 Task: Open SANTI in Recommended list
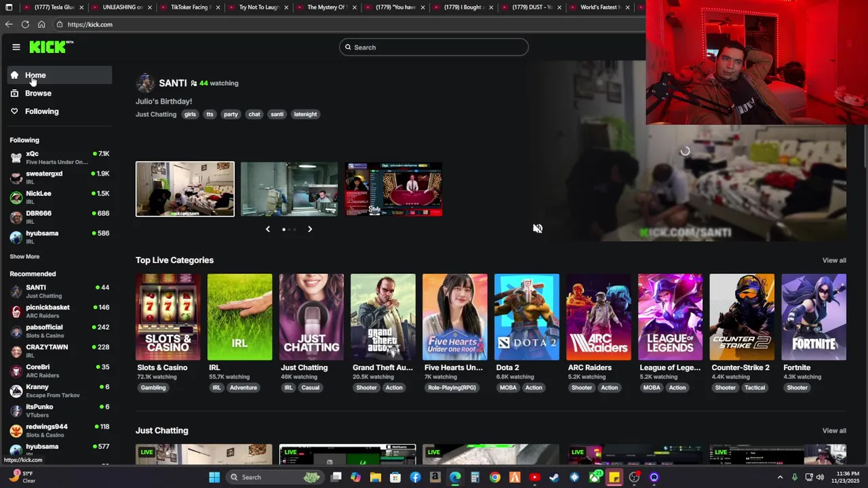pyautogui.click(x=60, y=291)
